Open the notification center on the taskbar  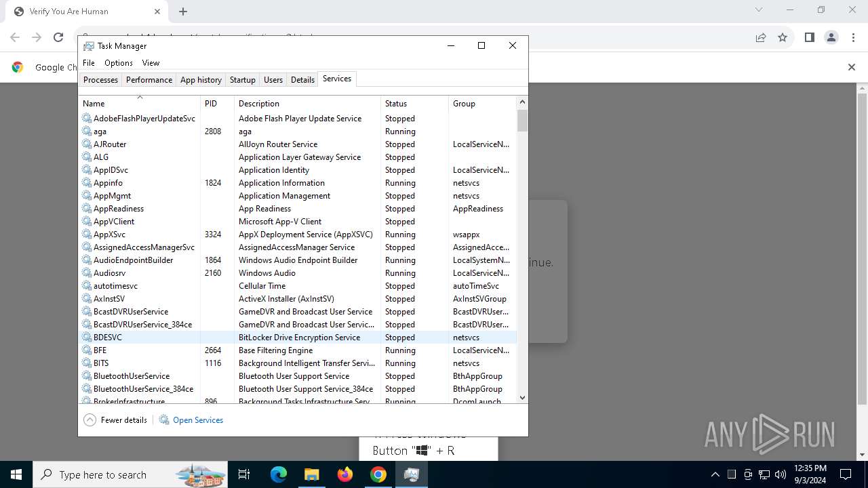[846, 474]
